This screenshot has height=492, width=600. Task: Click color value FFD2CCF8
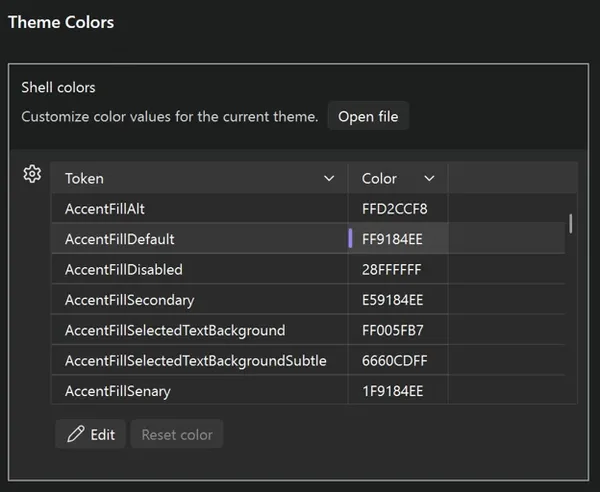point(395,209)
